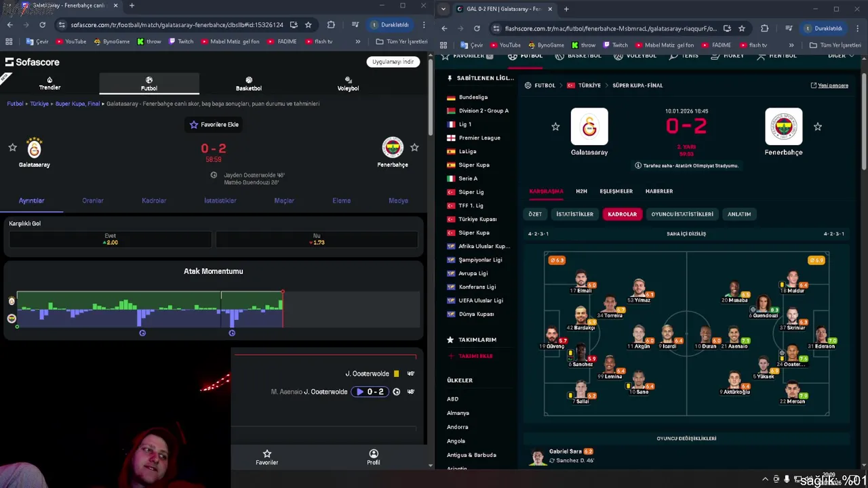Open Bundesliga in Flashscore pinned leagues
This screenshot has height=488, width=868.
point(473,97)
